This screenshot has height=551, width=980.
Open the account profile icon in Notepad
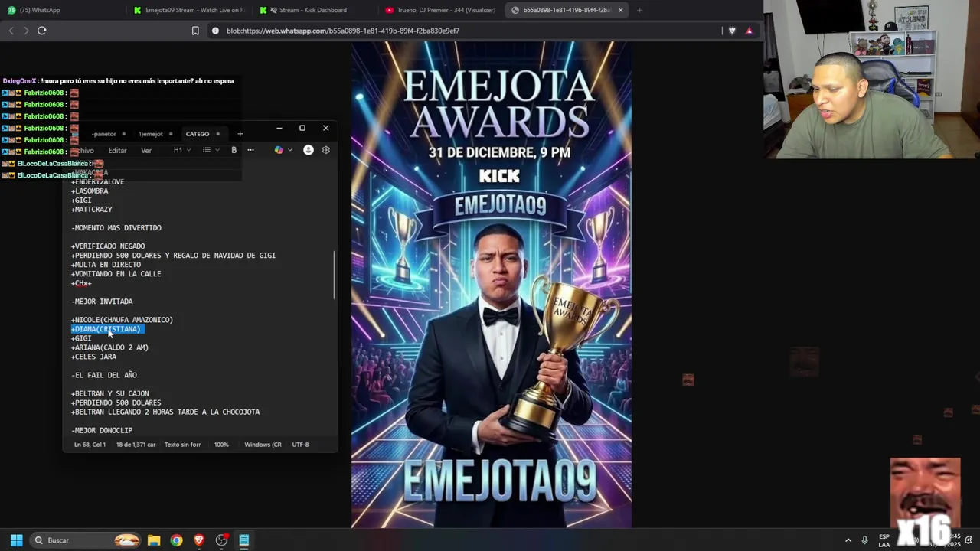(309, 150)
